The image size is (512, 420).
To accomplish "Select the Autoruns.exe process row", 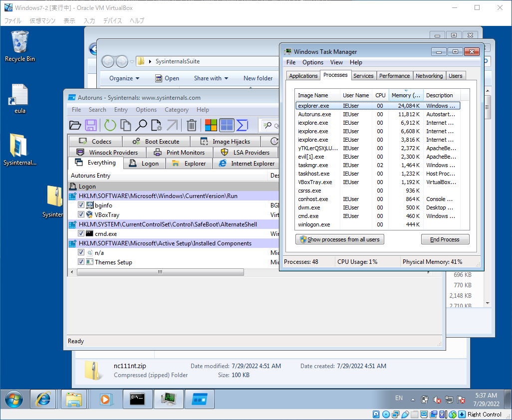I will tap(377, 114).
